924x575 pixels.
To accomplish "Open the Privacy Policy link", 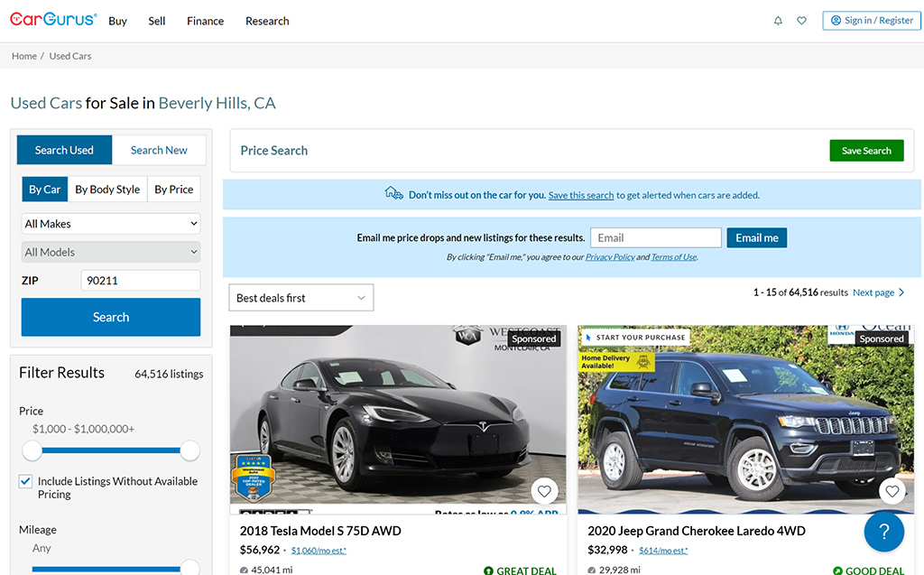I will coord(610,257).
